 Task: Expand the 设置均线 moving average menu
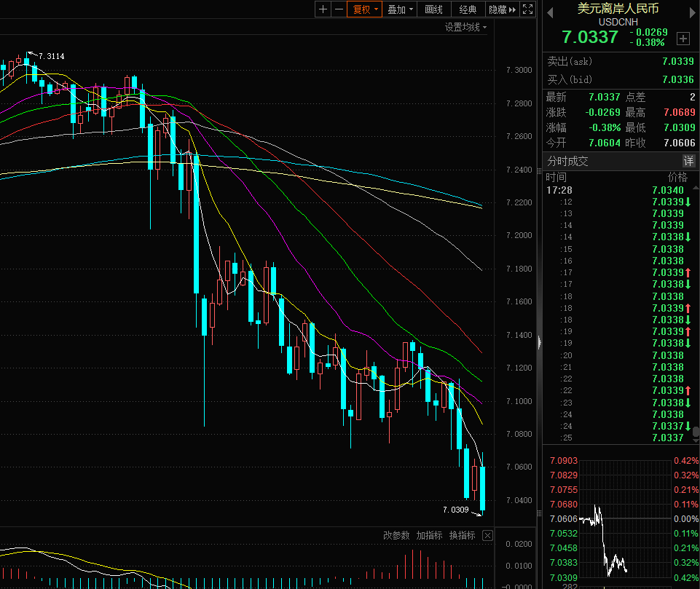(x=466, y=27)
